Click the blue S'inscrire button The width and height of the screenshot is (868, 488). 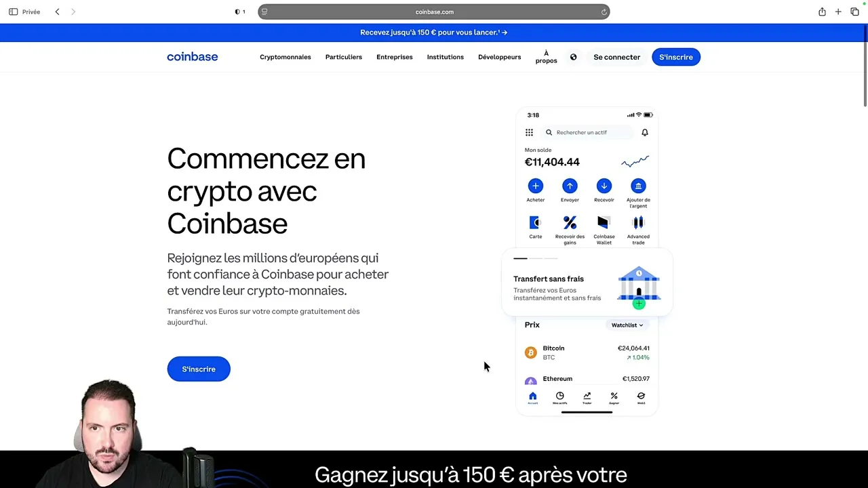click(x=199, y=369)
